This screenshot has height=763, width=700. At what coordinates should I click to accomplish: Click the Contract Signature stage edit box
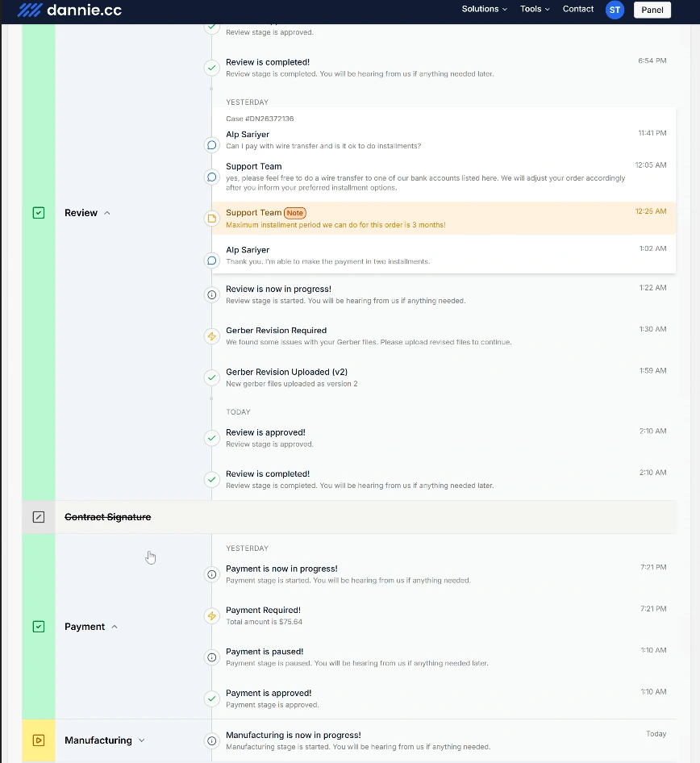39,517
